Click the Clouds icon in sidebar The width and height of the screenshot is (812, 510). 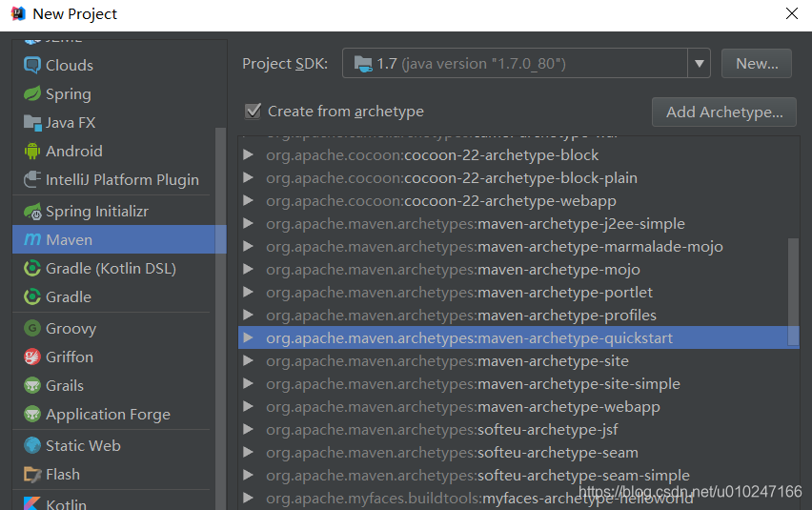tap(32, 65)
